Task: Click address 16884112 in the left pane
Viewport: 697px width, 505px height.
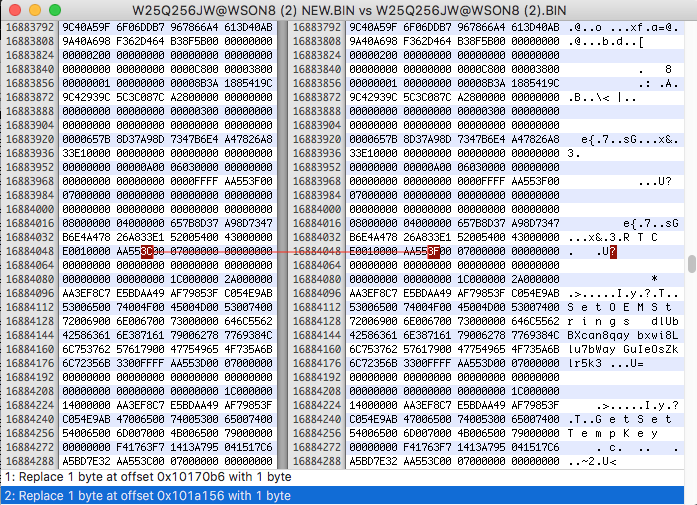Action: 30,307
